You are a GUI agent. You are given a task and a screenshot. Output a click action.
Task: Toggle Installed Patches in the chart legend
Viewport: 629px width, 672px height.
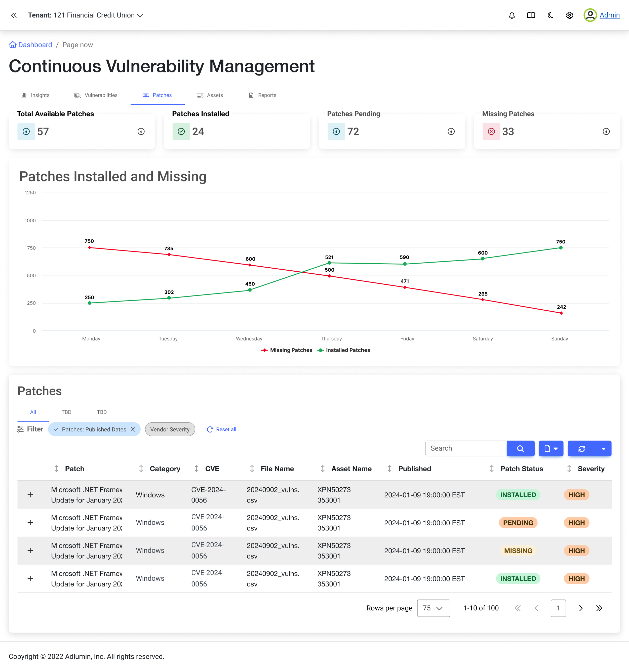tap(344, 350)
